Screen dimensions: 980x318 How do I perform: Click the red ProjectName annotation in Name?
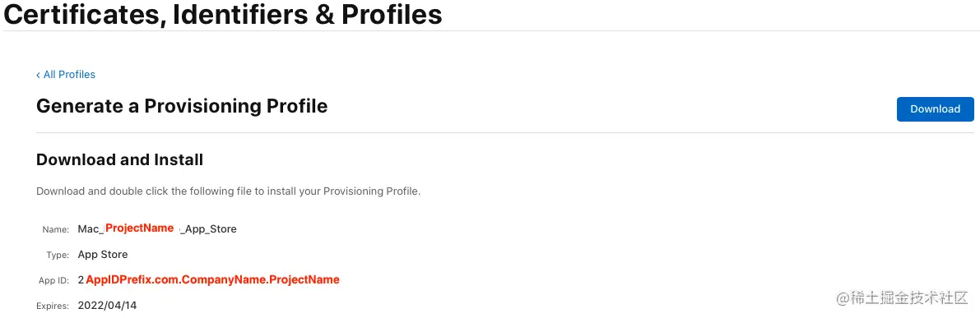pos(139,228)
